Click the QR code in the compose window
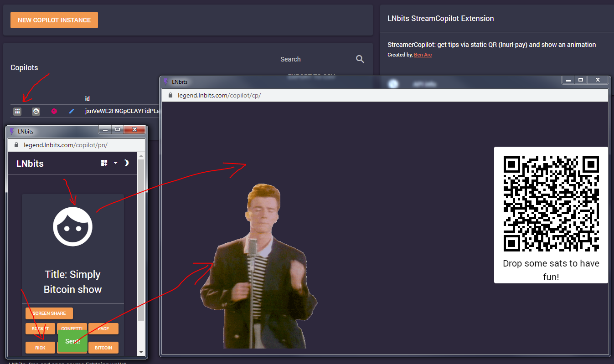 pos(551,204)
